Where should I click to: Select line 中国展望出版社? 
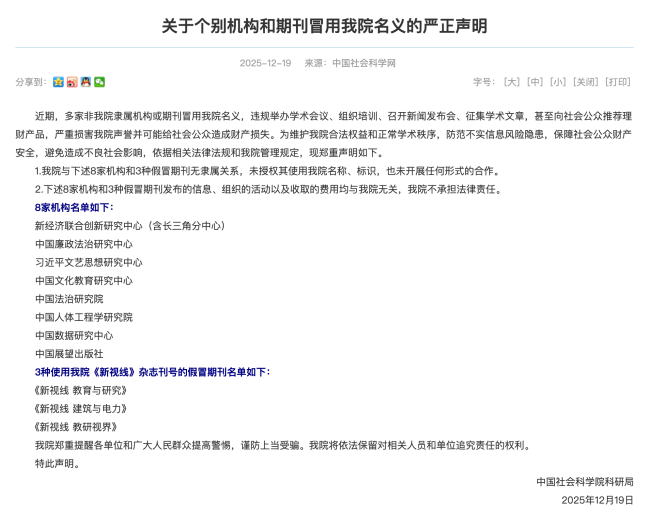(x=69, y=354)
